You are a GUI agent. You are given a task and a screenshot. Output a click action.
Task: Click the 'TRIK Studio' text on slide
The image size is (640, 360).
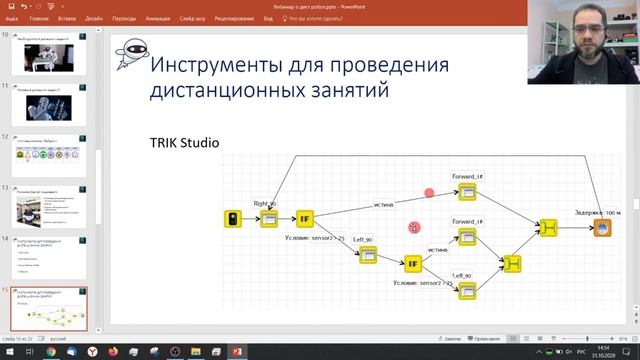tap(184, 142)
